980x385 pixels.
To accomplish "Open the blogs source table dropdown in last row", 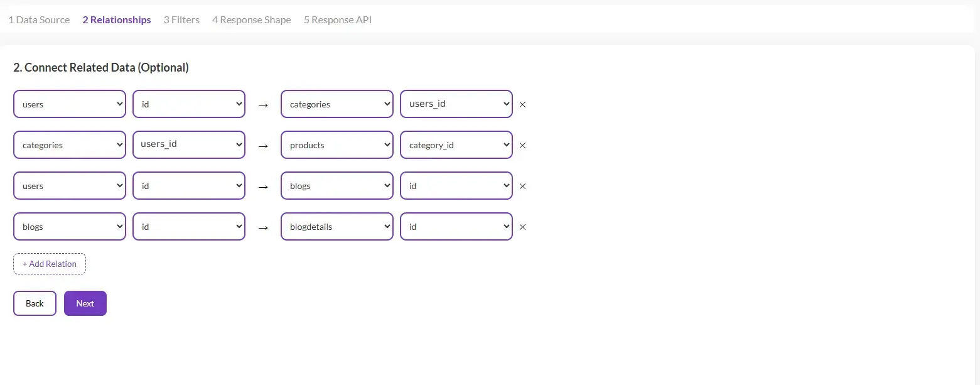I will coord(69,227).
